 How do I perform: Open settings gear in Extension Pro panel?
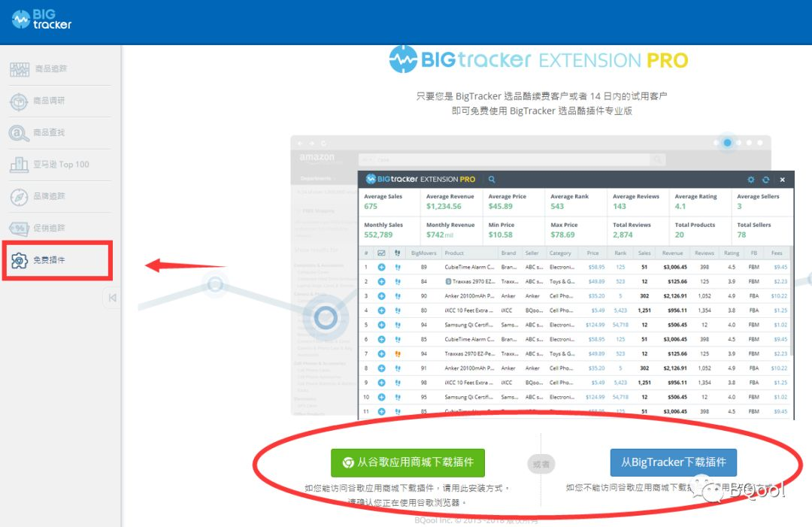[x=751, y=180]
